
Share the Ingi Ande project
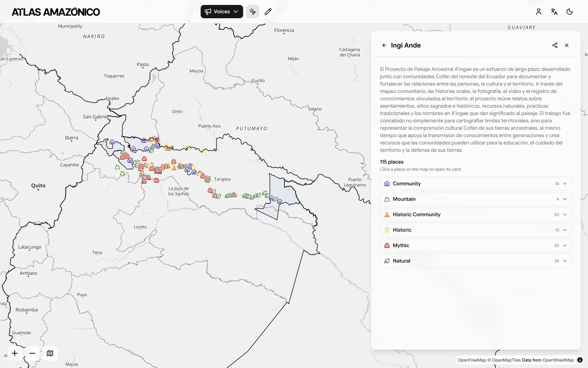click(555, 45)
